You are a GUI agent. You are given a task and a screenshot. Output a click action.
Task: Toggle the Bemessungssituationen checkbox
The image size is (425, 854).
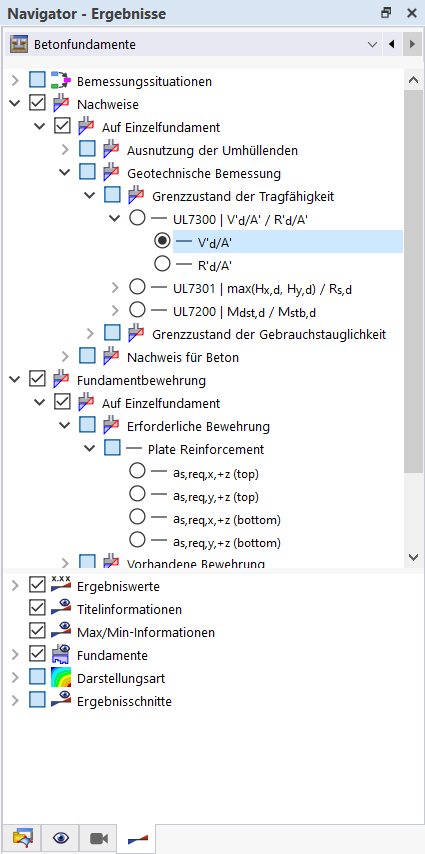[37, 81]
